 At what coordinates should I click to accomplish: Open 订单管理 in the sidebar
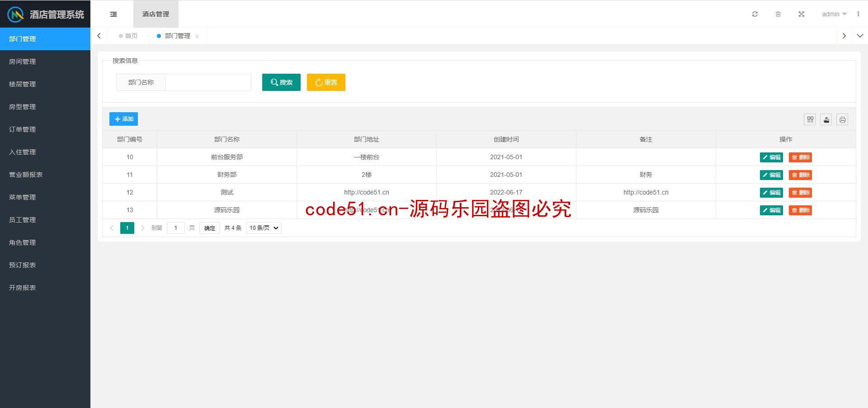(x=45, y=129)
